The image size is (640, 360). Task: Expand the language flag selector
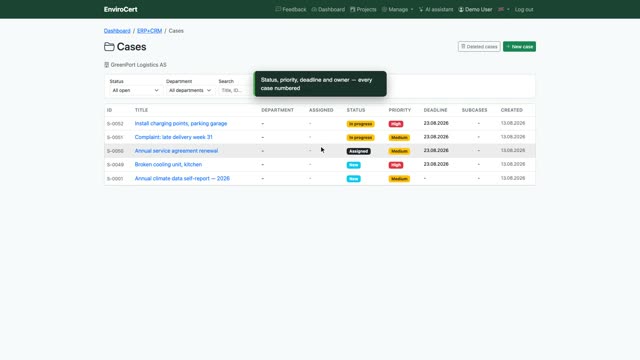503,9
